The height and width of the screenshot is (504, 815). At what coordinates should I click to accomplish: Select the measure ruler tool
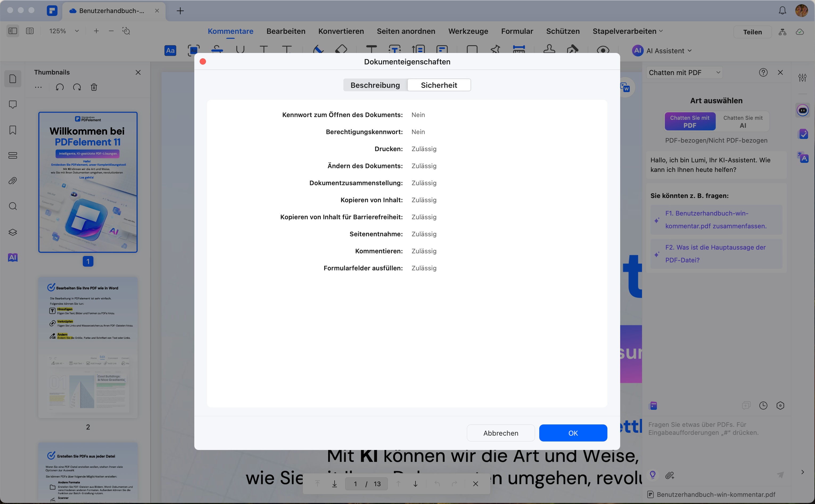click(x=519, y=49)
